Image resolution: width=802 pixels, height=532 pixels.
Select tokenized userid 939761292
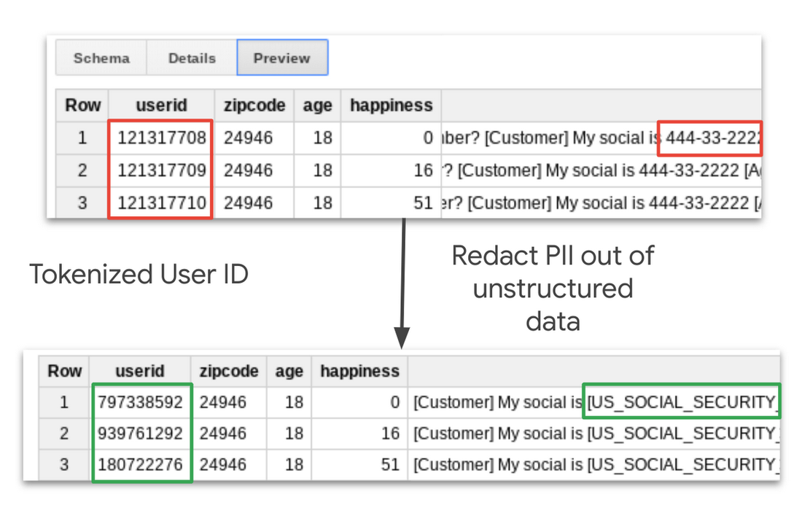coord(140,434)
